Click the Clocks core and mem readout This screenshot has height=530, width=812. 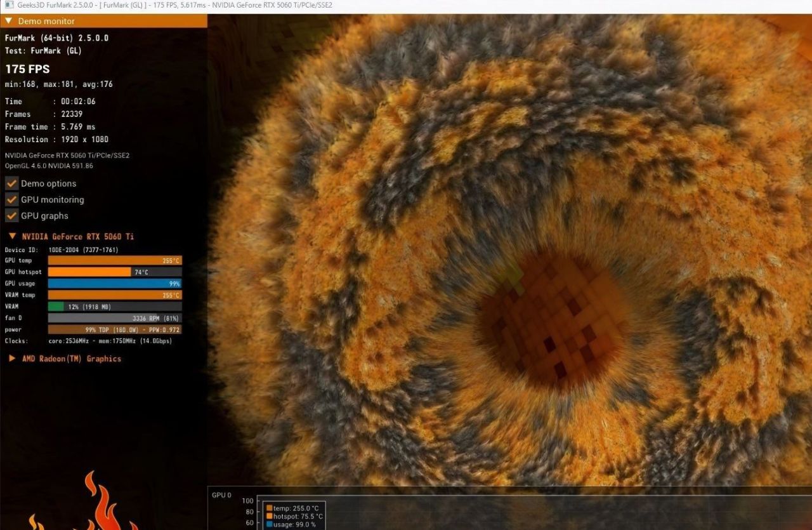click(x=110, y=341)
